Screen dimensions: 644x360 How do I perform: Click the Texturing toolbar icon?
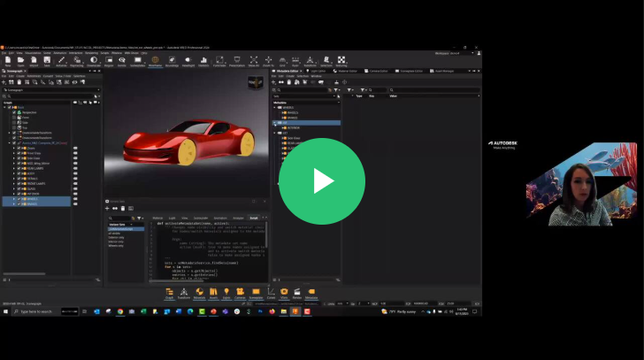(341, 62)
